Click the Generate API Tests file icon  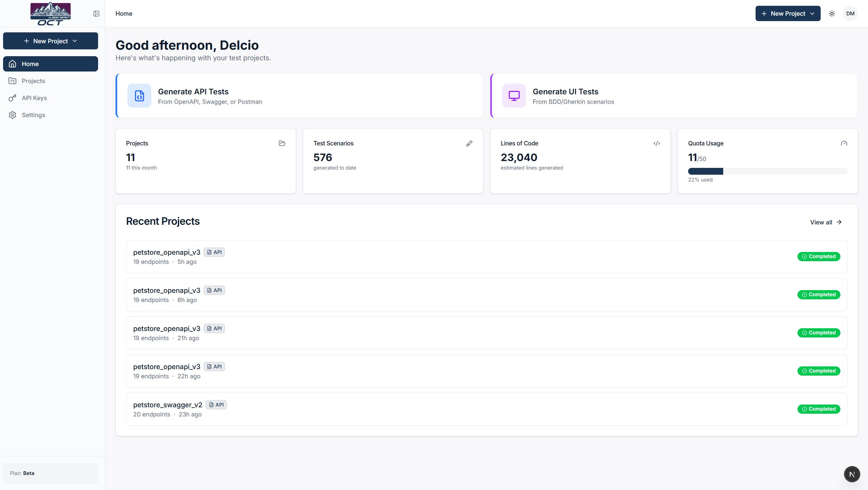[x=139, y=96]
